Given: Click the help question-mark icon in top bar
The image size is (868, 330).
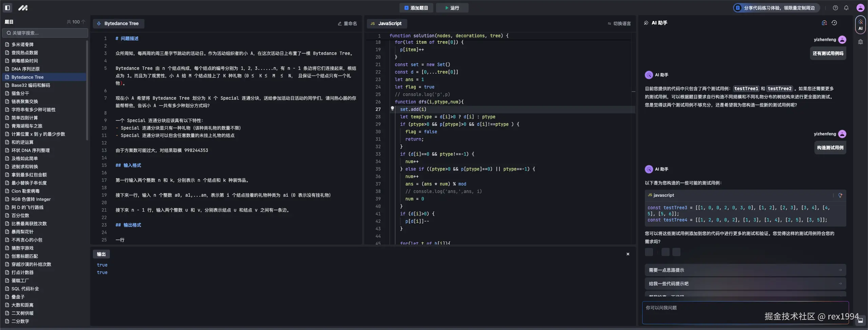Looking at the screenshot, I should pyautogui.click(x=835, y=7).
